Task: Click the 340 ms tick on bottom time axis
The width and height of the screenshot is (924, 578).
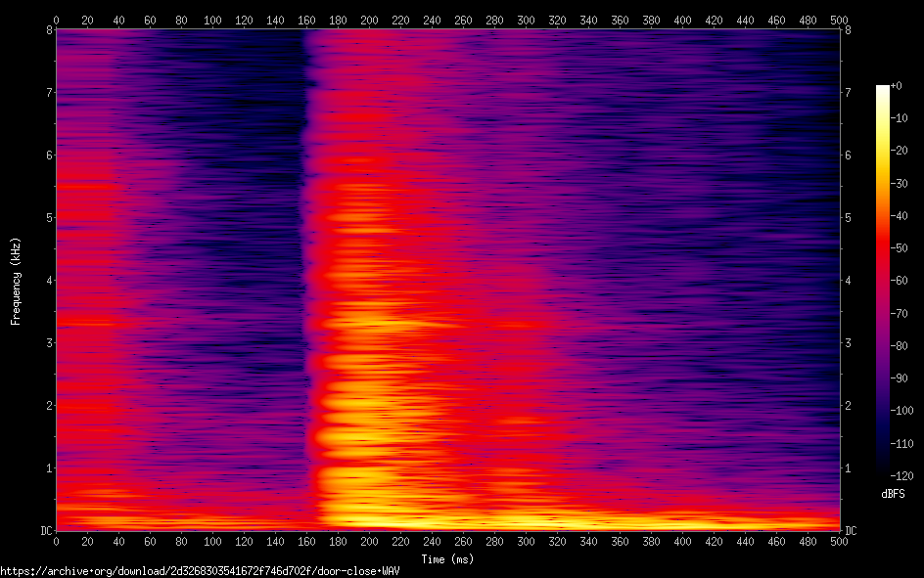Action: click(588, 542)
